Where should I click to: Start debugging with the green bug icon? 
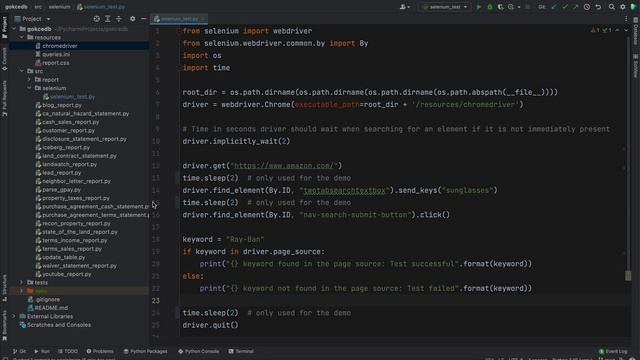pyautogui.click(x=490, y=7)
